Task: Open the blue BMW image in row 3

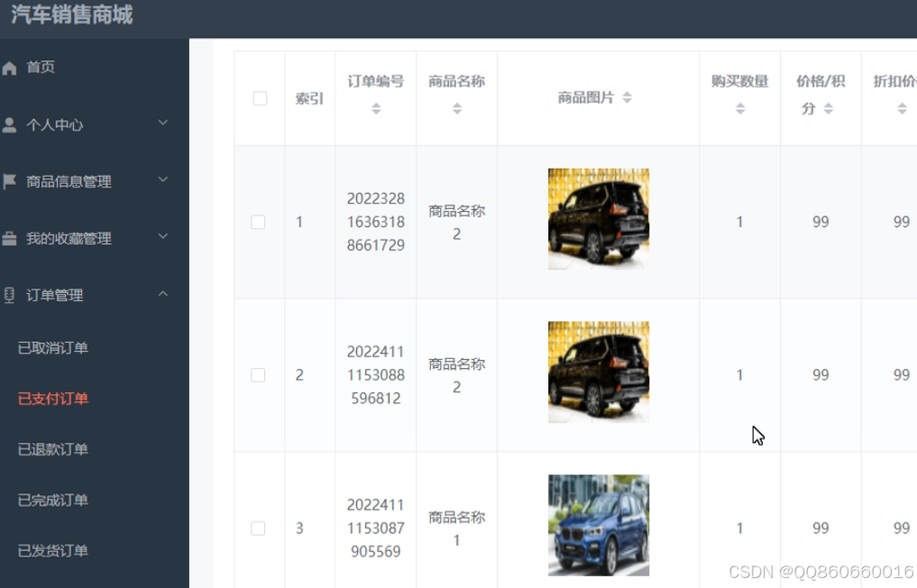Action: coord(599,526)
